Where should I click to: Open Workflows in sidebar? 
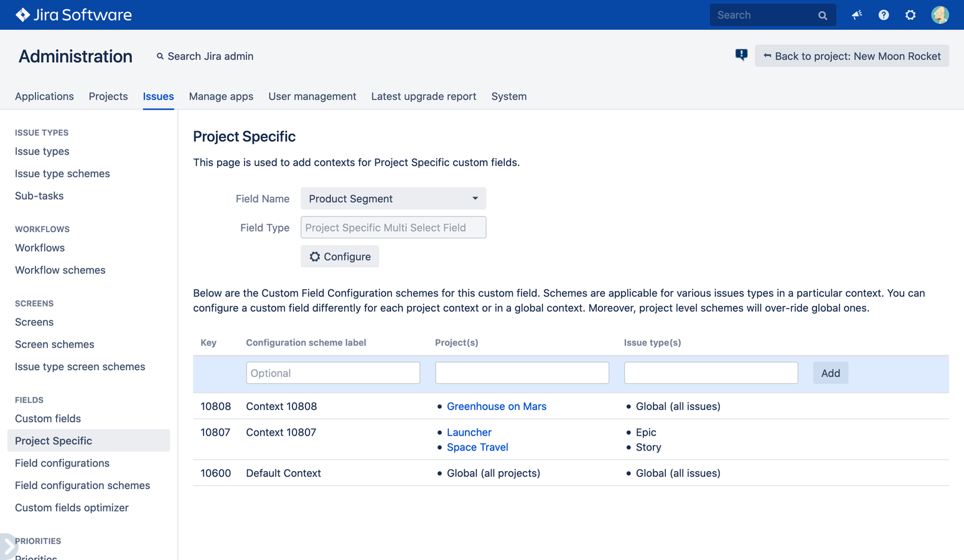40,248
